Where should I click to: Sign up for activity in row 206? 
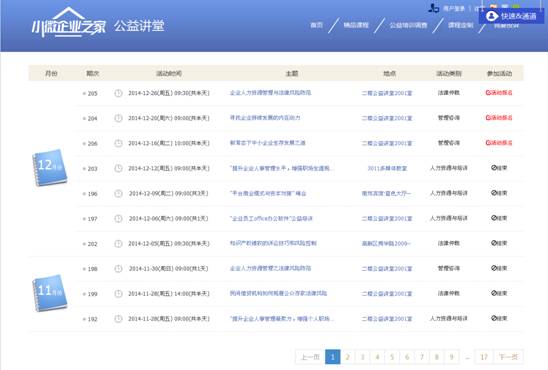pyautogui.click(x=499, y=143)
